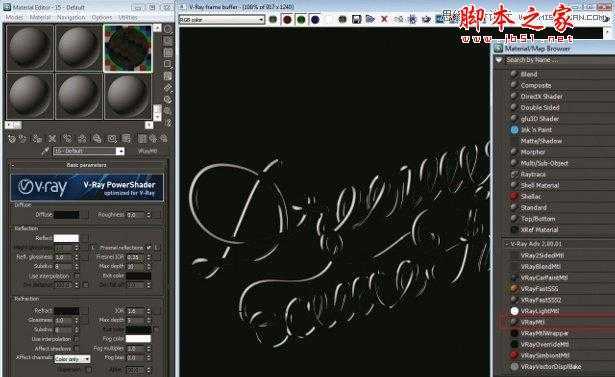Click the Put to Library icon
This screenshot has width=615, height=377.
[x=96, y=138]
